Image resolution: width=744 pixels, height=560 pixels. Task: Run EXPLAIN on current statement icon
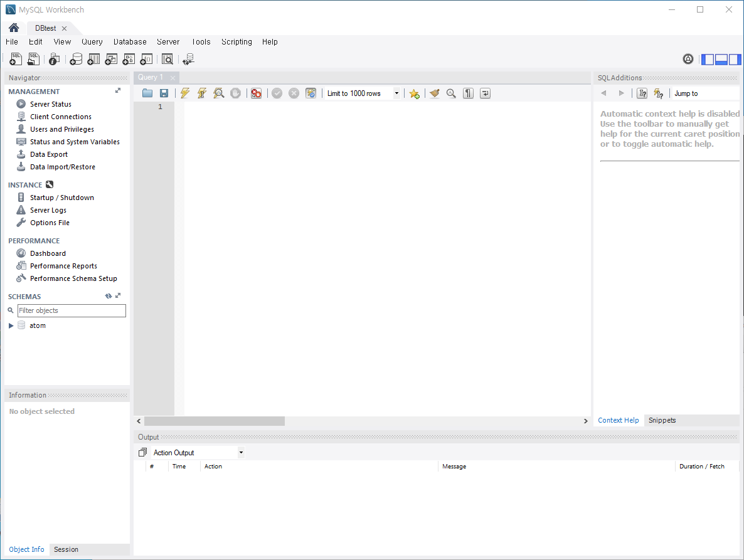[x=218, y=93]
